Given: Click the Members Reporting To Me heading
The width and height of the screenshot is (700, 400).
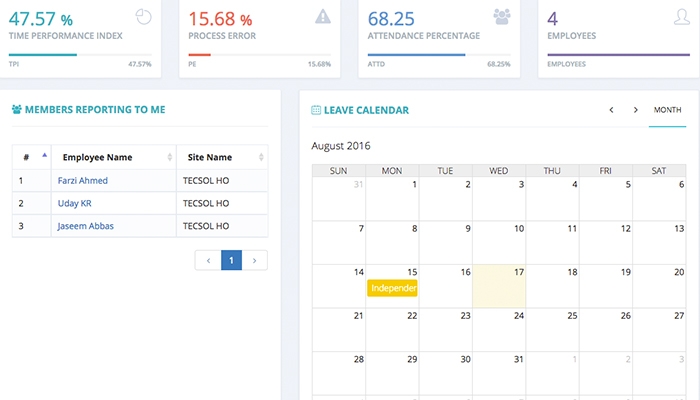Looking at the screenshot, I should pyautogui.click(x=95, y=110).
